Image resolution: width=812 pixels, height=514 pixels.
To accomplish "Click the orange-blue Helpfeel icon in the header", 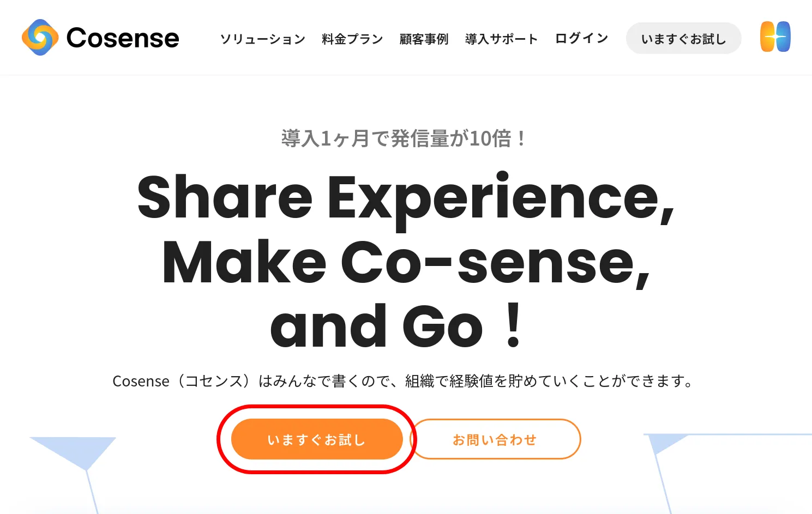I will [775, 37].
